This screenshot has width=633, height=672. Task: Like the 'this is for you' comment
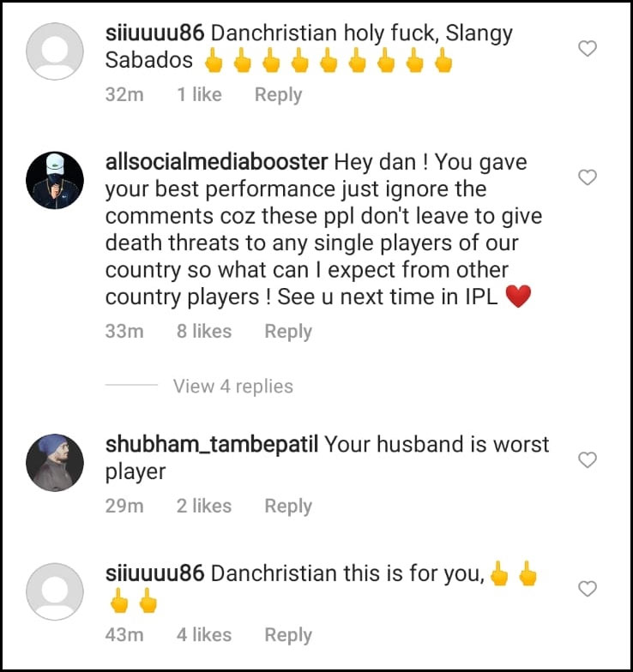(588, 588)
